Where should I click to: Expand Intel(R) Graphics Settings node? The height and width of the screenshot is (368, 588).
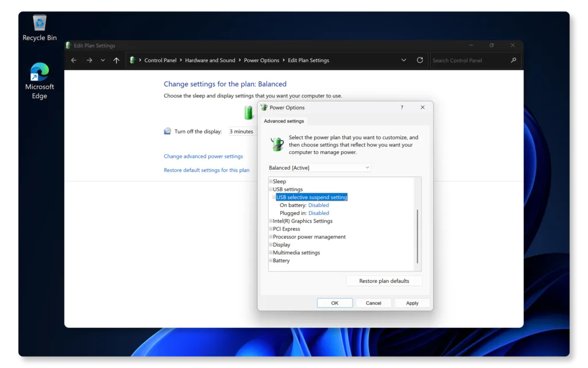click(271, 221)
